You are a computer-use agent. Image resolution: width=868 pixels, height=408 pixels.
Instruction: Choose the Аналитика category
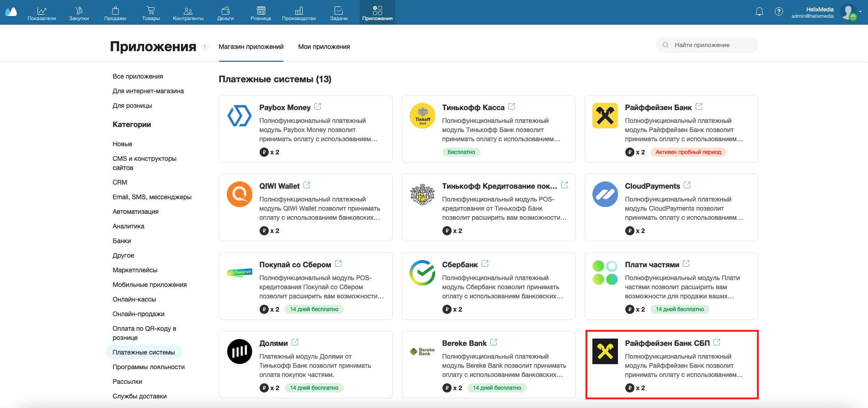(128, 226)
